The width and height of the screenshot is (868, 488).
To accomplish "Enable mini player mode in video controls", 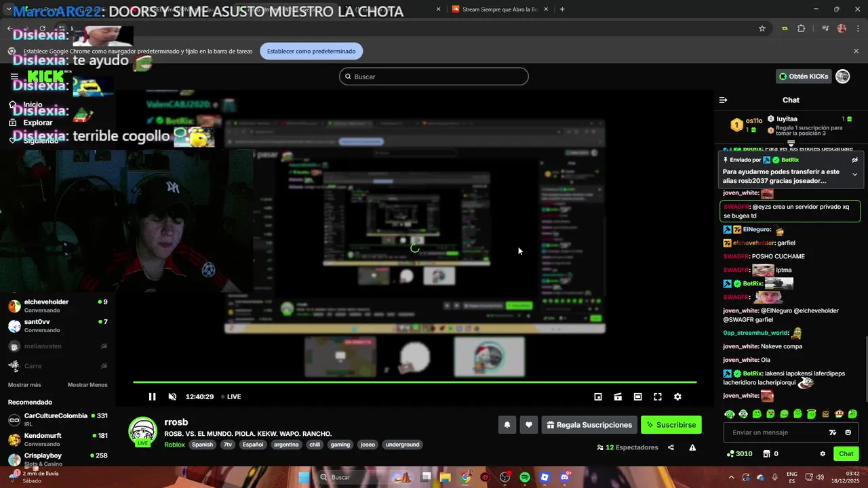I will [598, 396].
